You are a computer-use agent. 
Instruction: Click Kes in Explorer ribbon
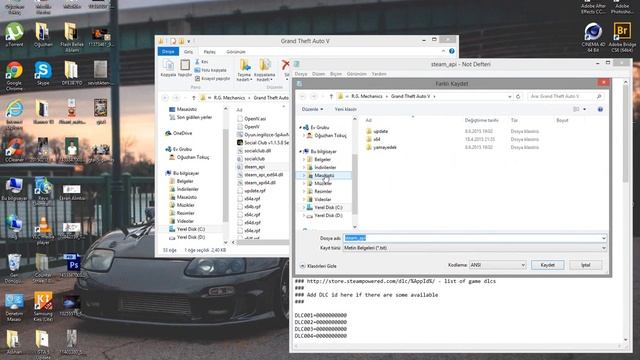(201, 62)
